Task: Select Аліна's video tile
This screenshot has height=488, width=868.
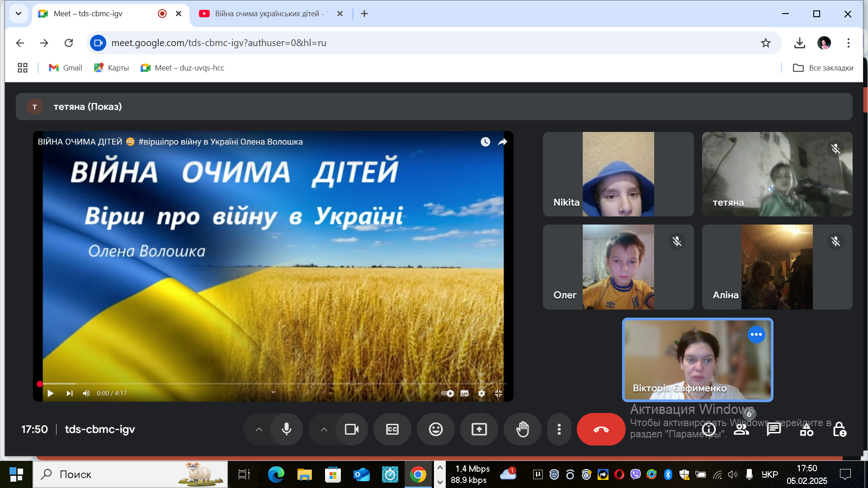Action: point(777,267)
